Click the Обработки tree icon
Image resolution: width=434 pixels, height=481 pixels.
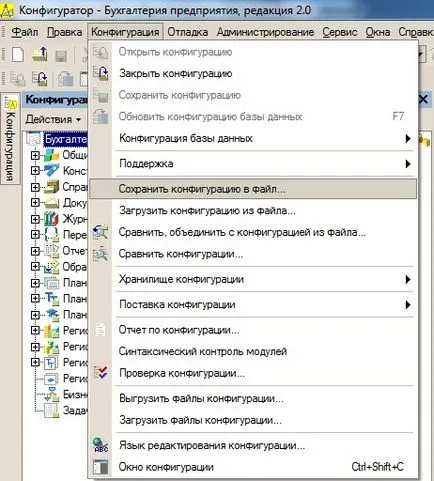(x=52, y=267)
